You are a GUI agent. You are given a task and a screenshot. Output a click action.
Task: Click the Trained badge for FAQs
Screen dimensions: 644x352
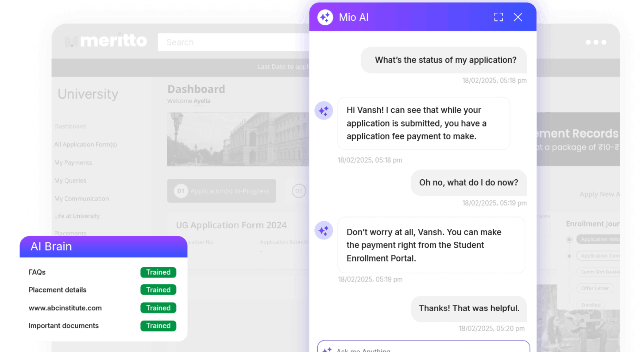coord(158,272)
